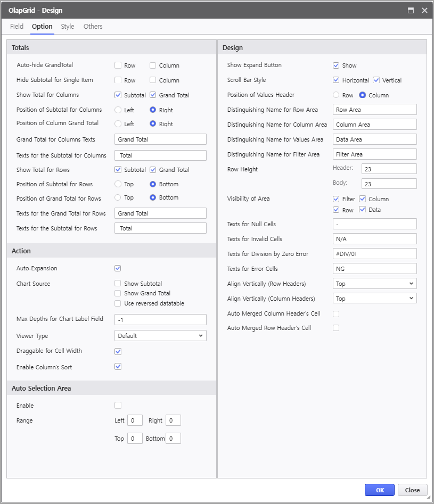The width and height of the screenshot is (434, 504).
Task: Edit Row Height Header value
Action: 389,169
